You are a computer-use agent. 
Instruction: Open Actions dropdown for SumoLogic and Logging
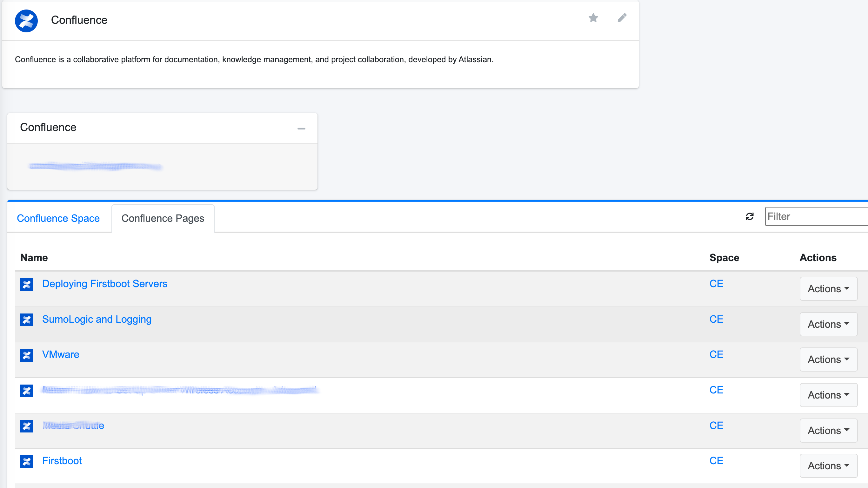point(828,324)
